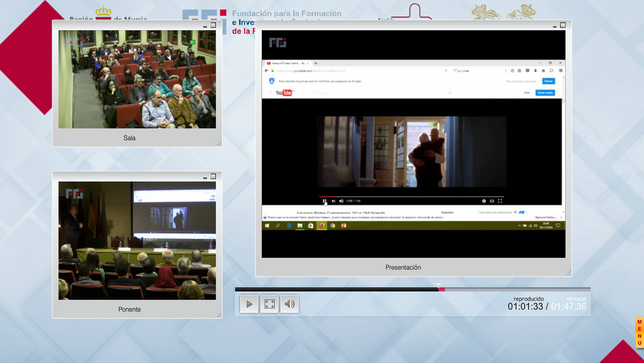Seek to the unplayed portion of the progress bar
The image size is (644, 363).
[518, 289]
